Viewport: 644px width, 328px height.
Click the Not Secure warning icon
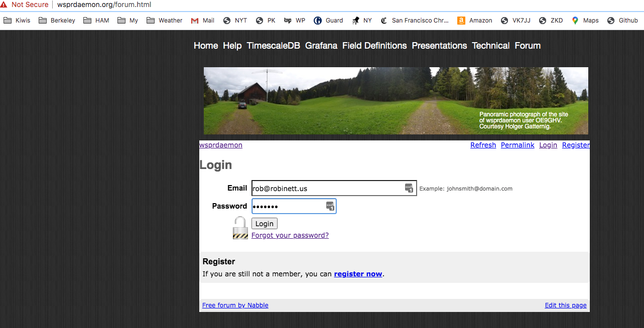tap(4, 5)
